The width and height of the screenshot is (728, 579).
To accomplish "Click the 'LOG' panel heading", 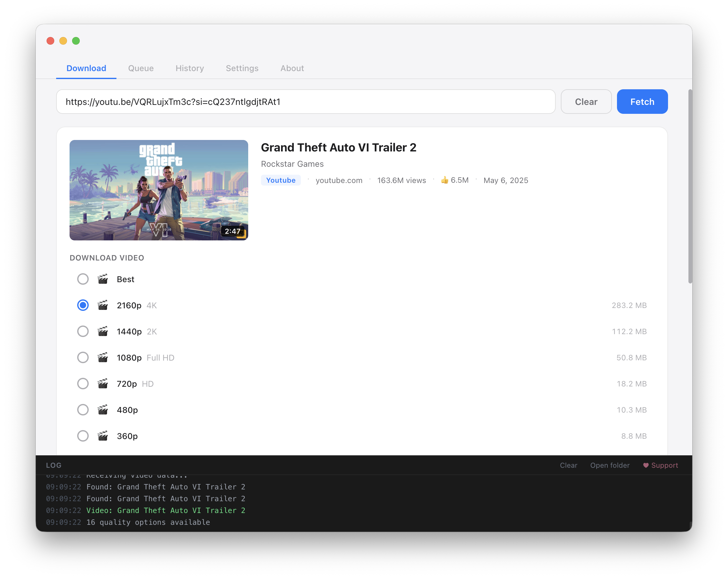I will pyautogui.click(x=54, y=465).
